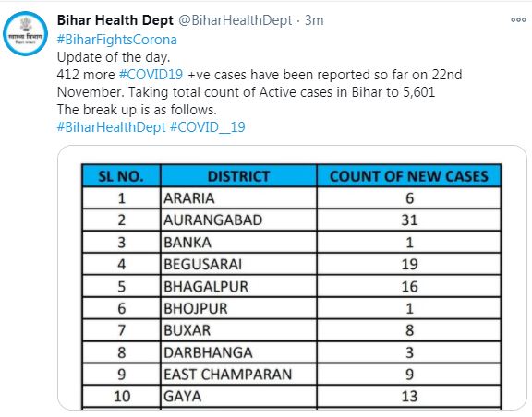This screenshot has height=417, width=532.
Task: Click the BHAGALPUR district cell
Action: [x=239, y=287]
